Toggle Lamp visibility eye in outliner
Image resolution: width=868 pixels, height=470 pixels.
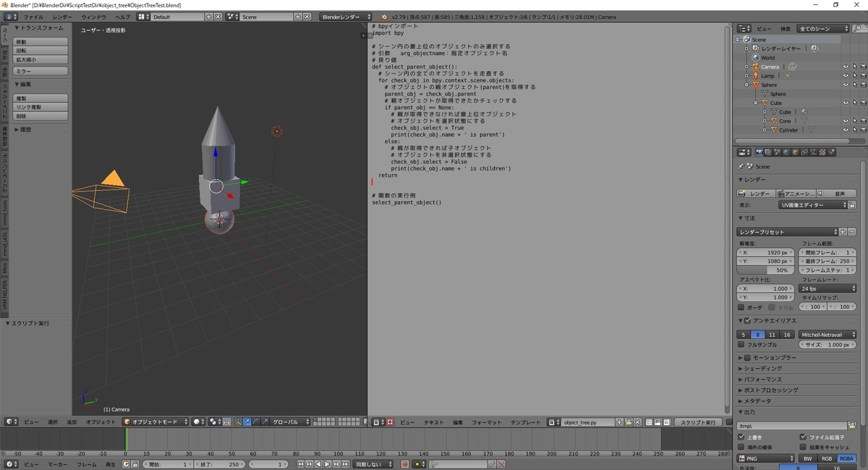[846, 76]
